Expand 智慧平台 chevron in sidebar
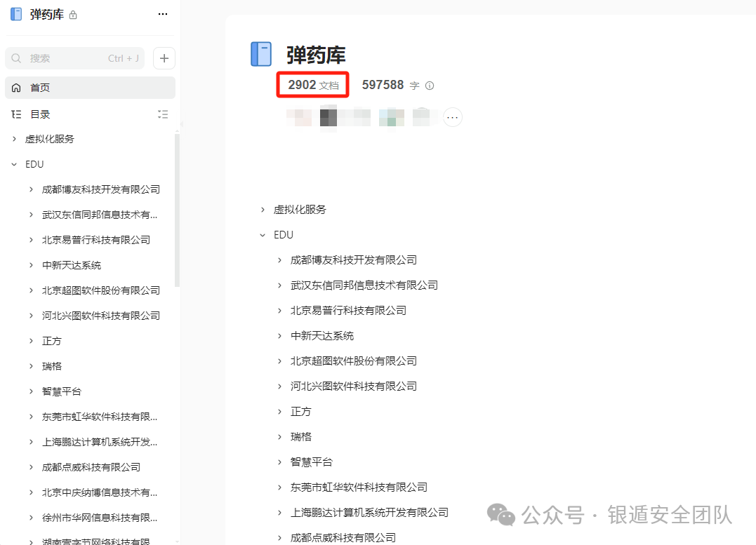756x545 pixels. click(32, 391)
